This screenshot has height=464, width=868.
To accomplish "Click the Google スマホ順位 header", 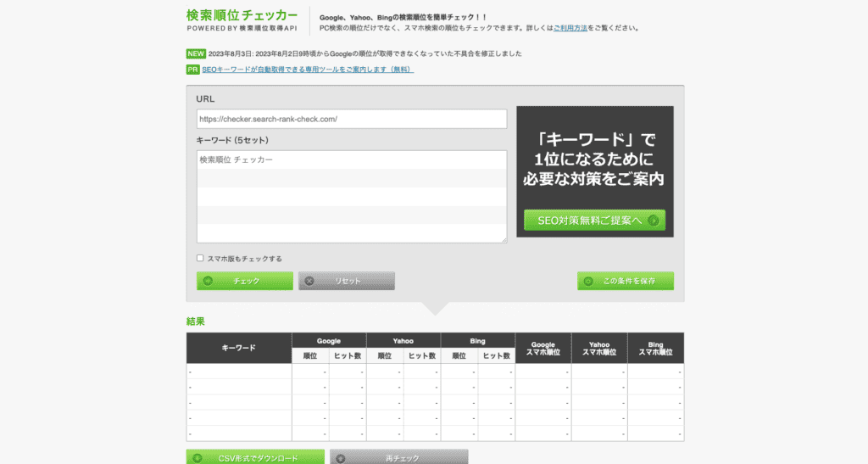I will pyautogui.click(x=543, y=349).
